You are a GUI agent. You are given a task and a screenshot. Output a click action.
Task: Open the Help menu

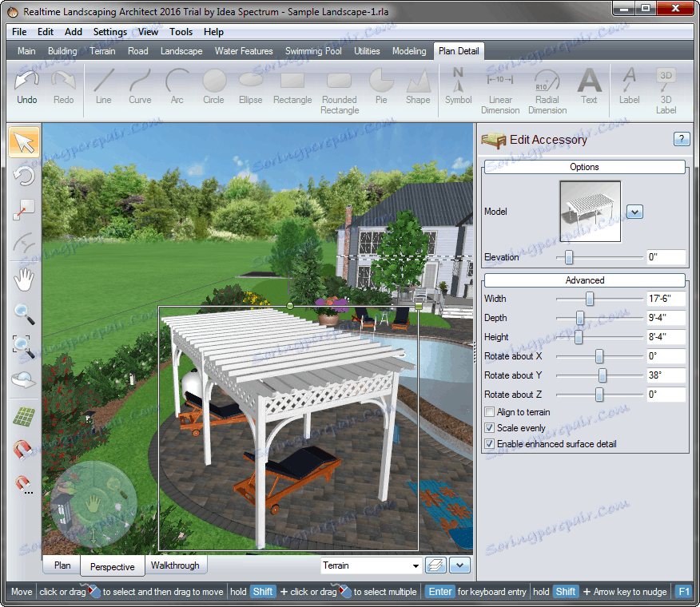click(213, 32)
